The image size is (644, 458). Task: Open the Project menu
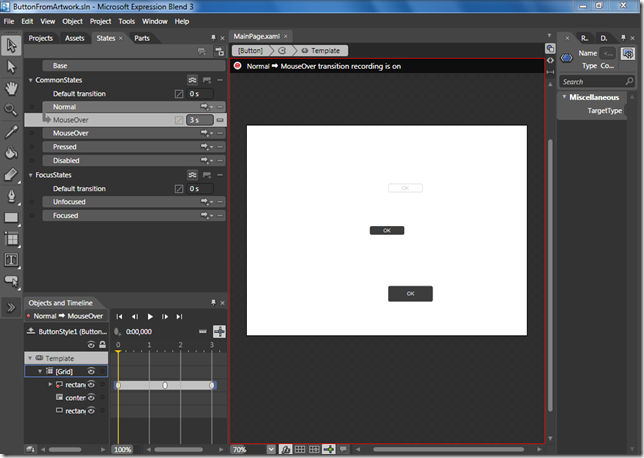tap(100, 21)
